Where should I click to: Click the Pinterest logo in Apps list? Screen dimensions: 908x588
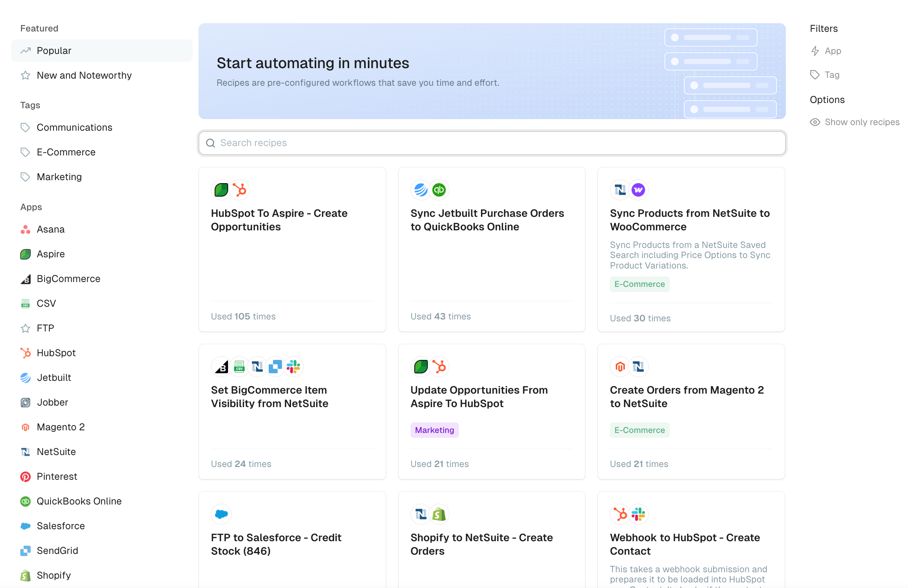click(25, 476)
